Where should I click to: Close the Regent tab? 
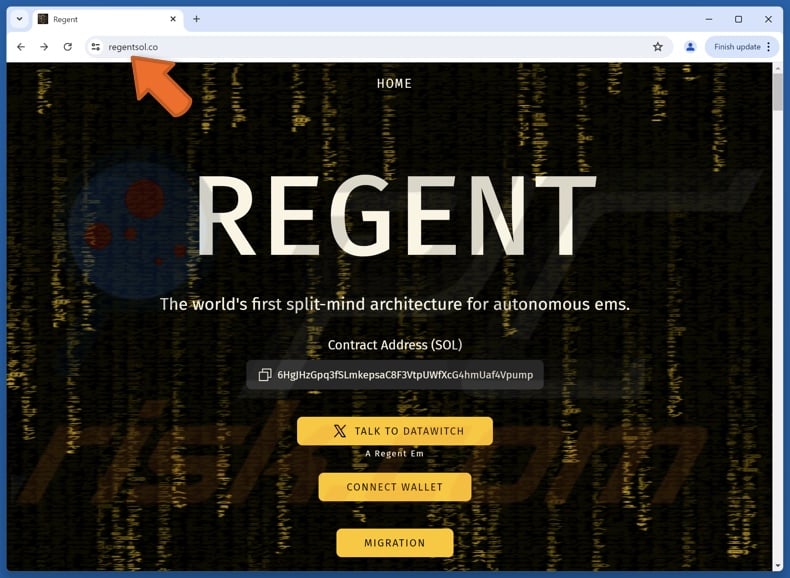coord(173,19)
